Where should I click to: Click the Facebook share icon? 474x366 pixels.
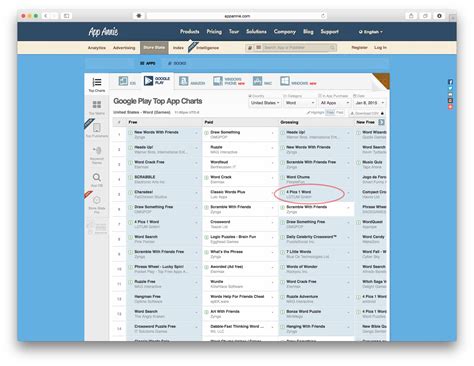450,82
